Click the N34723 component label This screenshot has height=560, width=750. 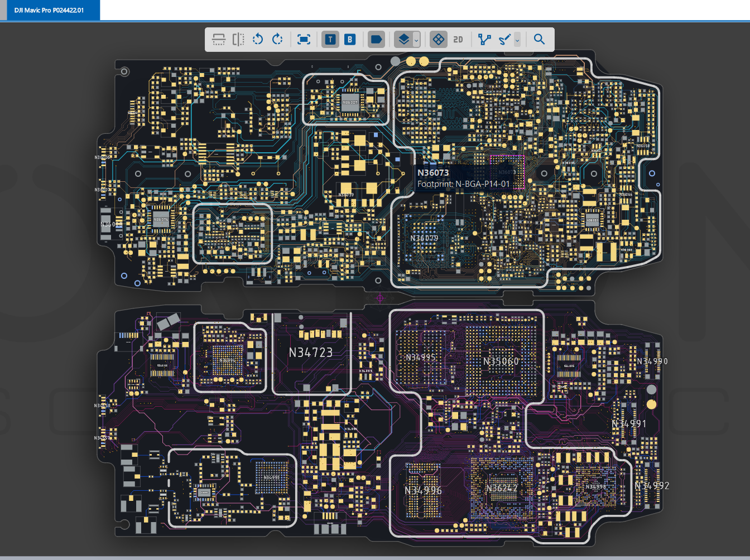click(310, 353)
